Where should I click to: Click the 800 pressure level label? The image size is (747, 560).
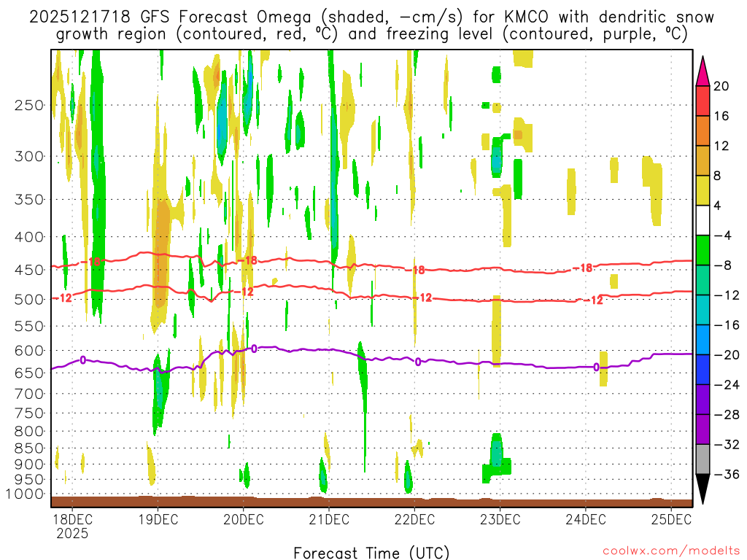(x=29, y=432)
